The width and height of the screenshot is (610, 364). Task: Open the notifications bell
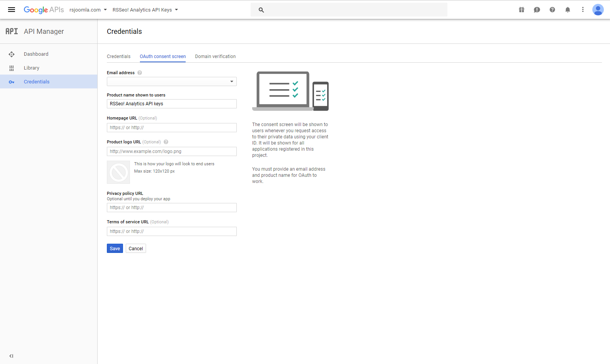tap(568, 10)
